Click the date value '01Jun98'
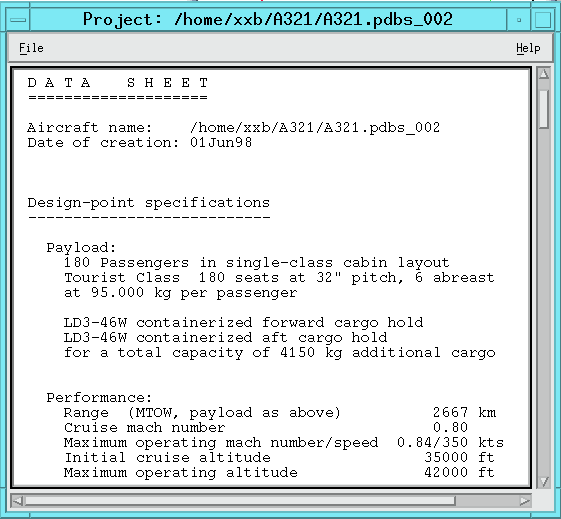561x519 pixels. (221, 143)
